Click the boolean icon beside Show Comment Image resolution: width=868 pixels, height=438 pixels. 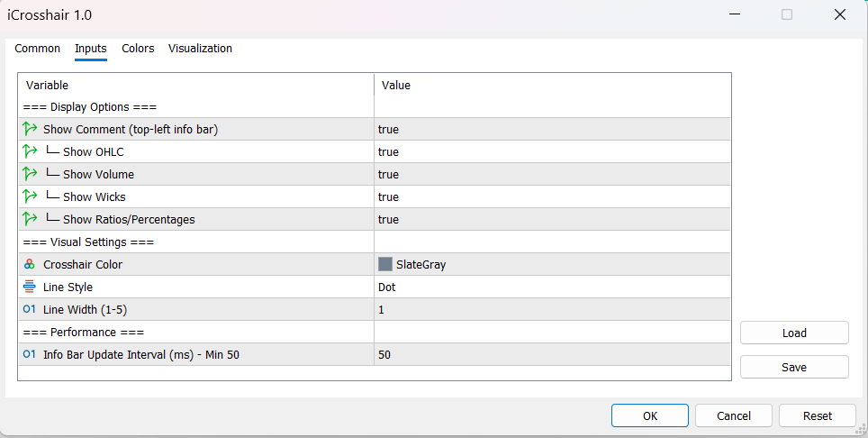(30, 129)
